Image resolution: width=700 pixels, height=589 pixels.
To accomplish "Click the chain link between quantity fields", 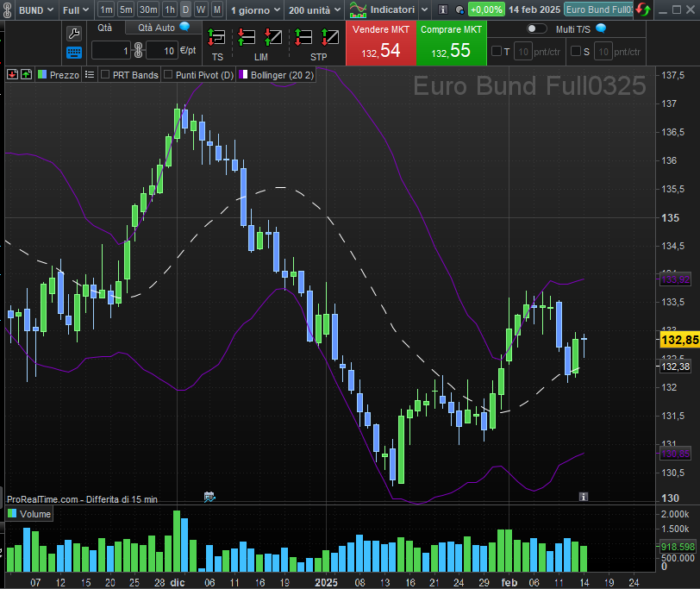I will pyautogui.click(x=139, y=51).
